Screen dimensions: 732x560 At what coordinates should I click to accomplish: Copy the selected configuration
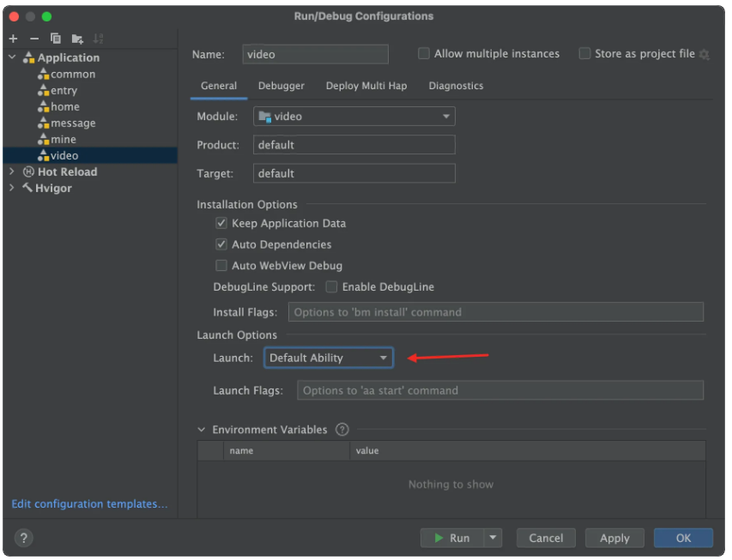[x=56, y=39]
